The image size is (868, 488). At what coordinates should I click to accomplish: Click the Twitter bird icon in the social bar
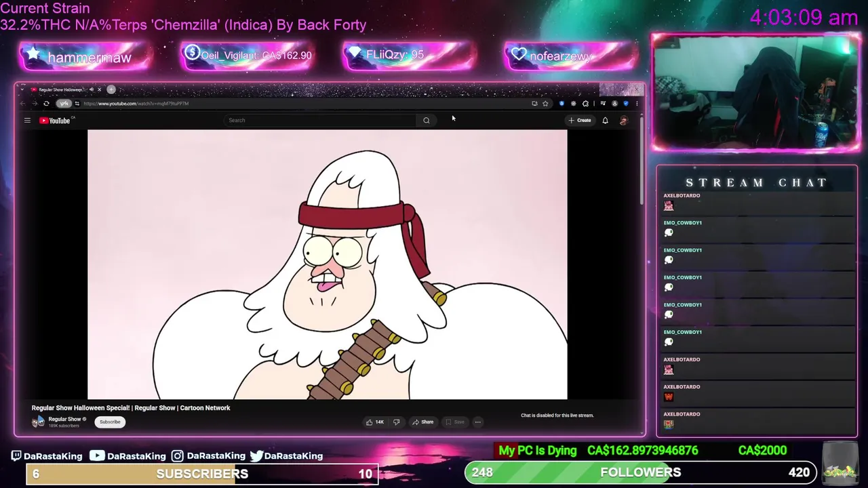click(256, 455)
